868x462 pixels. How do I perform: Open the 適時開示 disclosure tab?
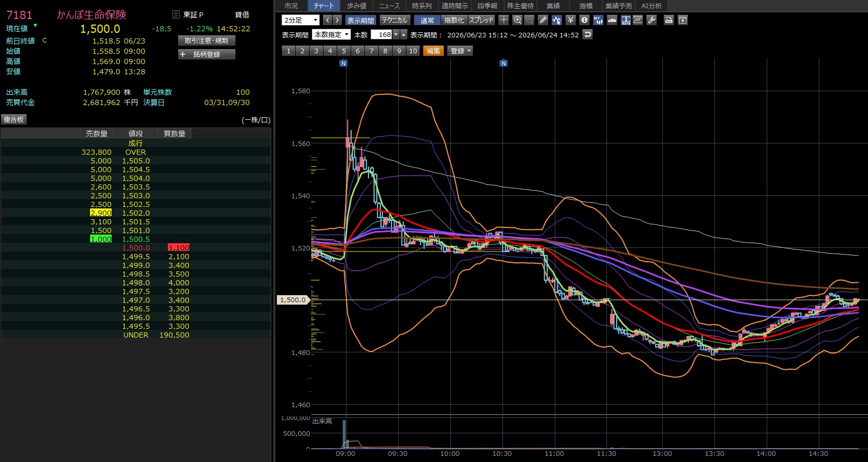pyautogui.click(x=454, y=6)
